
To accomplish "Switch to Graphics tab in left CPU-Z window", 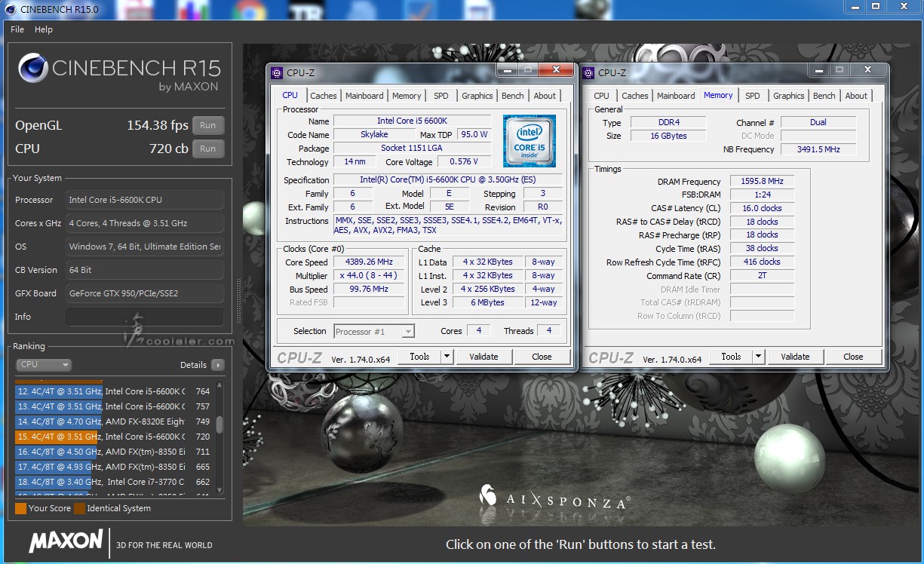I will [x=477, y=96].
